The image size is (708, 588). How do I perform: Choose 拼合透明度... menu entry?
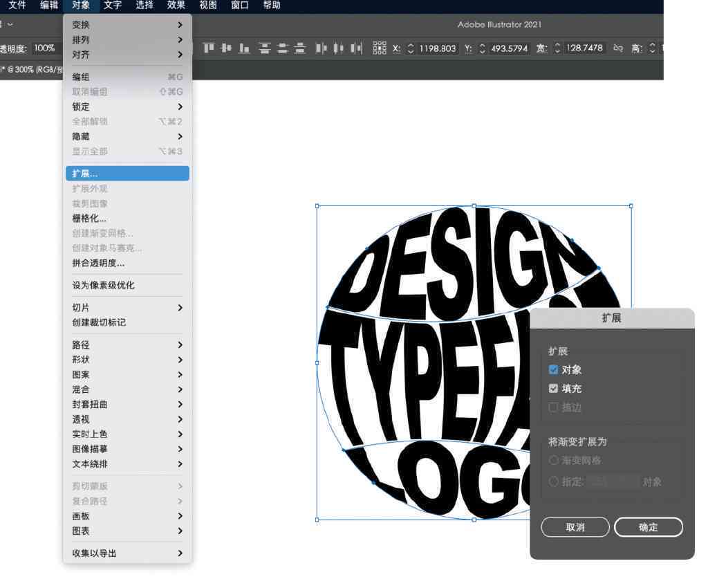click(x=127, y=263)
